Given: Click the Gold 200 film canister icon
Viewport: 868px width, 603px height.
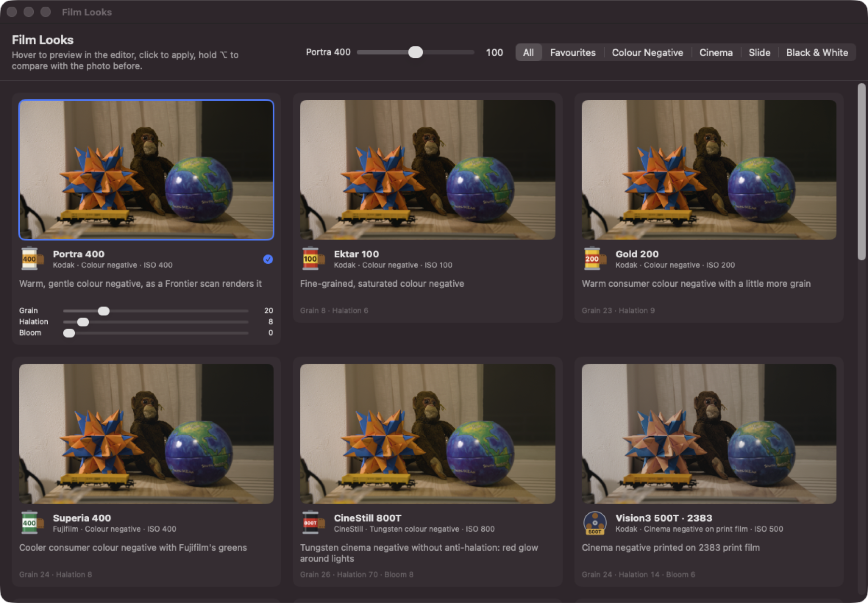Looking at the screenshot, I should [595, 259].
